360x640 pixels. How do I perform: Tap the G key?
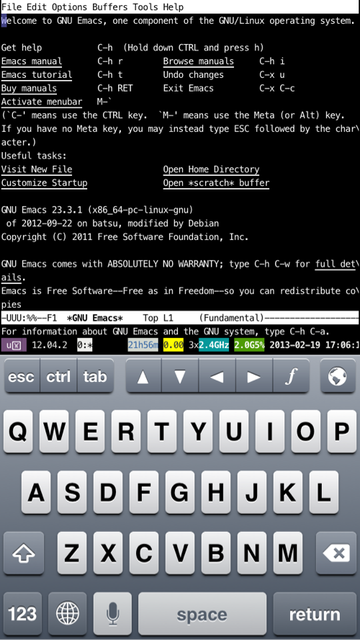180,492
